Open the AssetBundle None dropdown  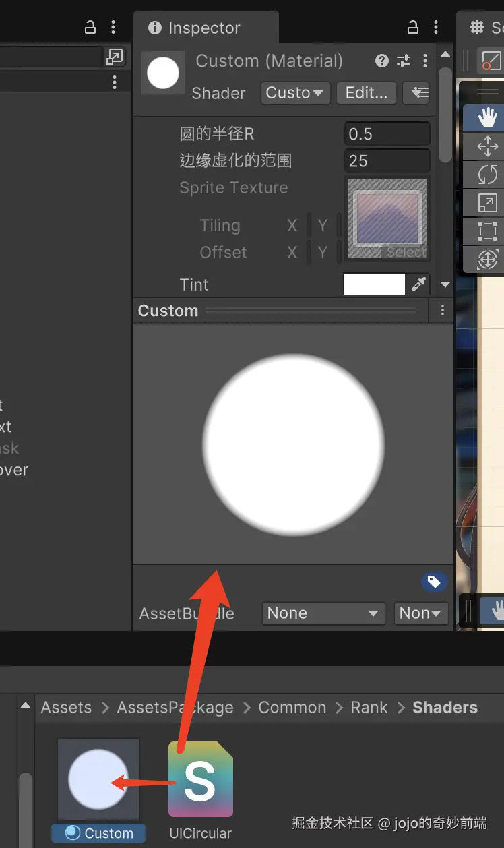[x=323, y=613]
